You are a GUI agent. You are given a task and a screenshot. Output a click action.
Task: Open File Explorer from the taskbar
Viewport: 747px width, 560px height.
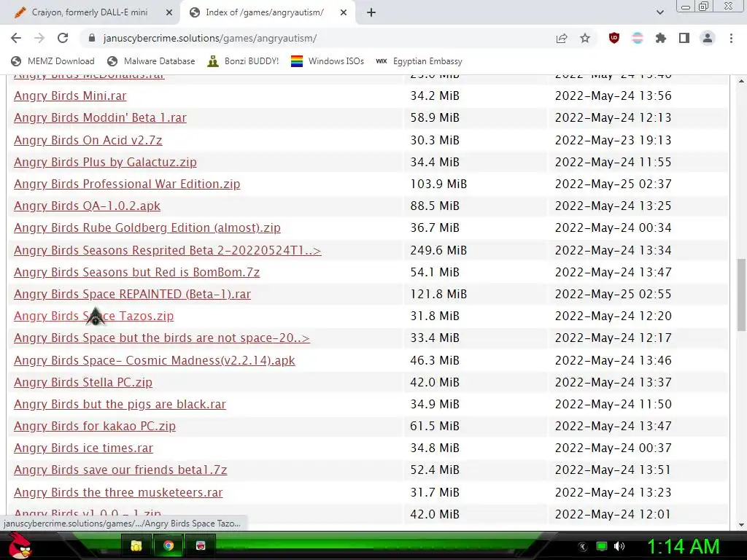(136, 545)
